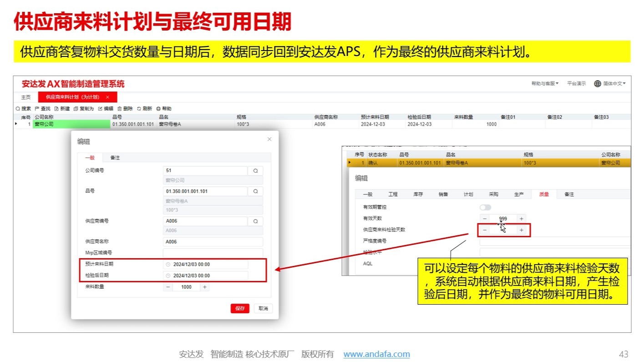Click the 品号 input field in dialog

(x=205, y=191)
